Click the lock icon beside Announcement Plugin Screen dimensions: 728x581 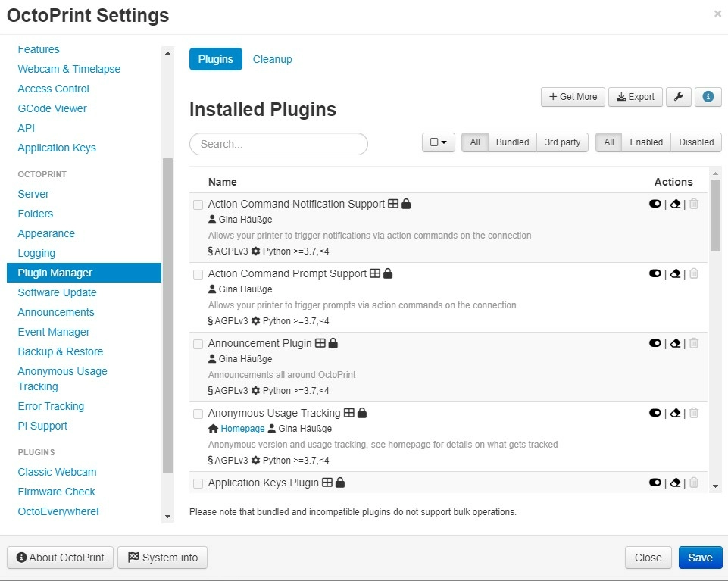(333, 343)
